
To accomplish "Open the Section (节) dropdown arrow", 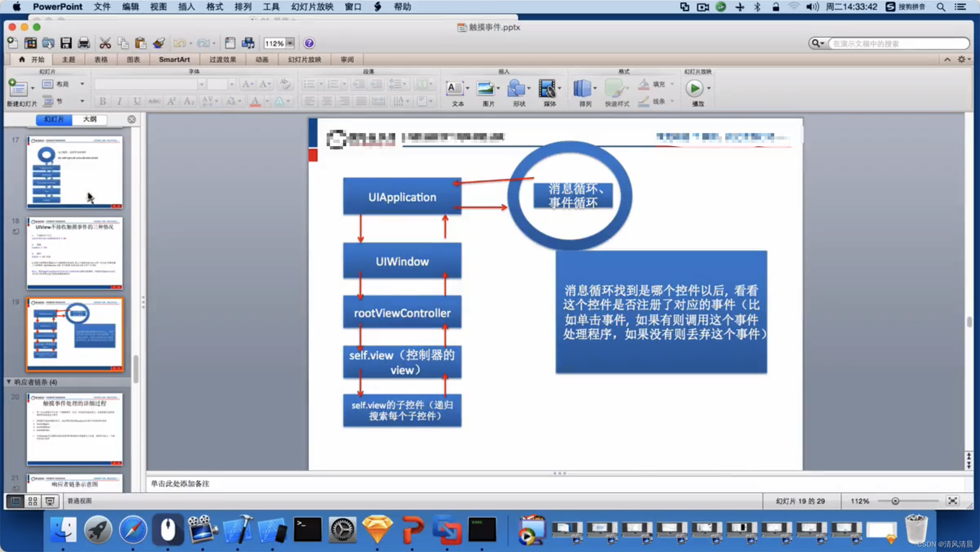I will coord(82,101).
